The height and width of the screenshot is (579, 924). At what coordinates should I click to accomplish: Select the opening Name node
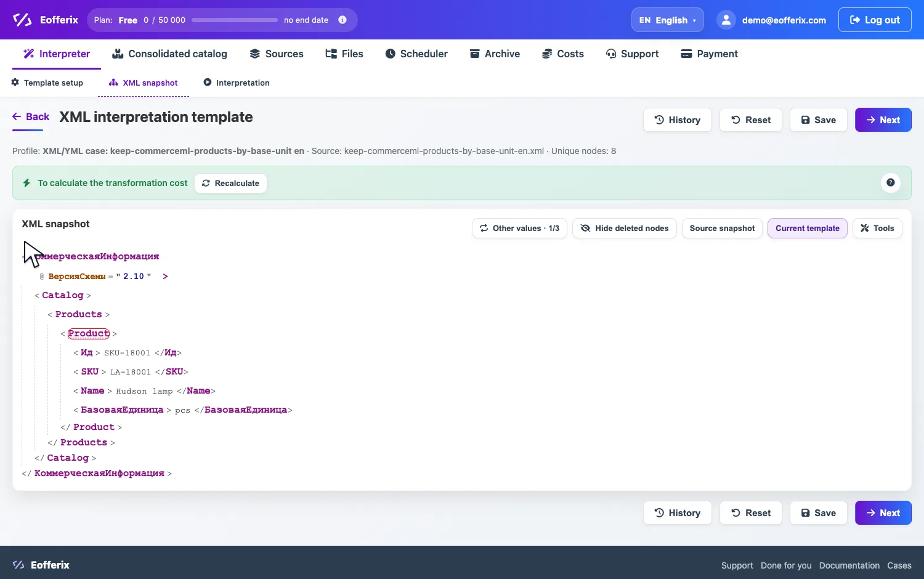tap(92, 391)
